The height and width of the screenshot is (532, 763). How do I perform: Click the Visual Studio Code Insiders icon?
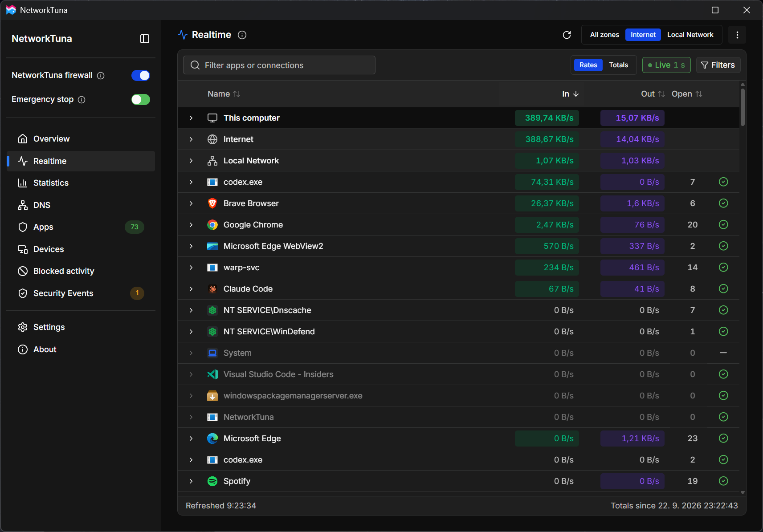point(212,374)
